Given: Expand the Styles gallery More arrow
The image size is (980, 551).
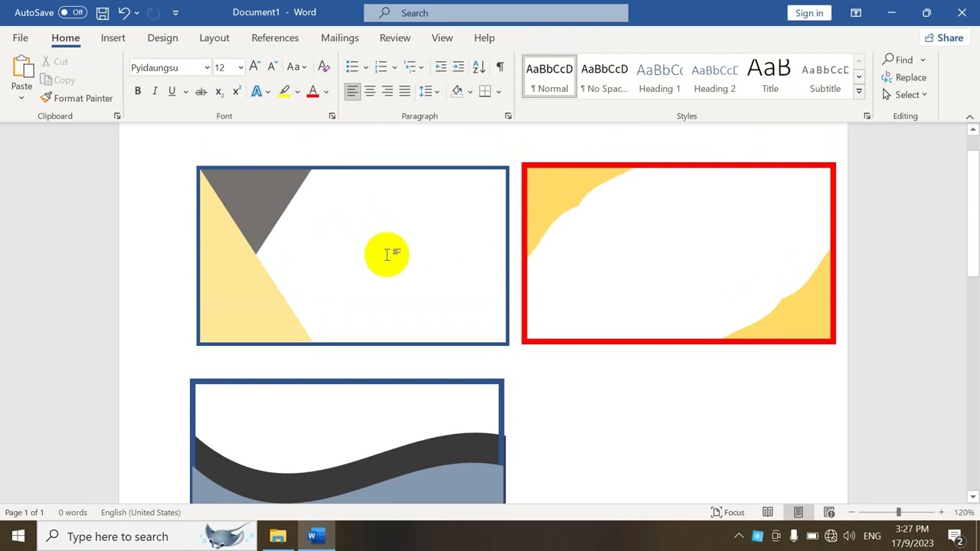Looking at the screenshot, I should click(x=859, y=91).
